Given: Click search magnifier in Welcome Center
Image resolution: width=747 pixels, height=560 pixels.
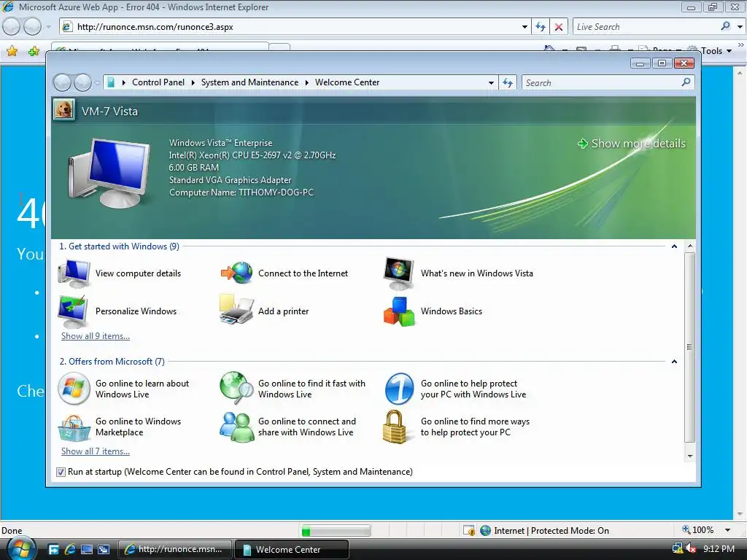Looking at the screenshot, I should pyautogui.click(x=686, y=82).
